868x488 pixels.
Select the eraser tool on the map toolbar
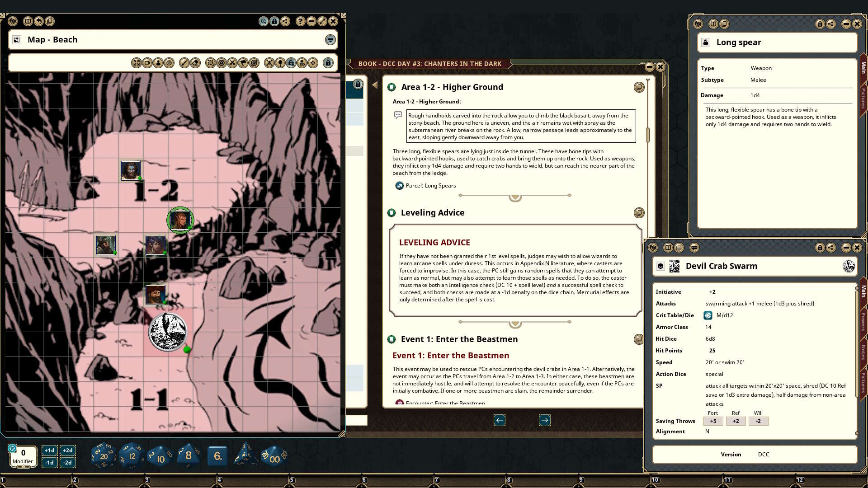195,63
